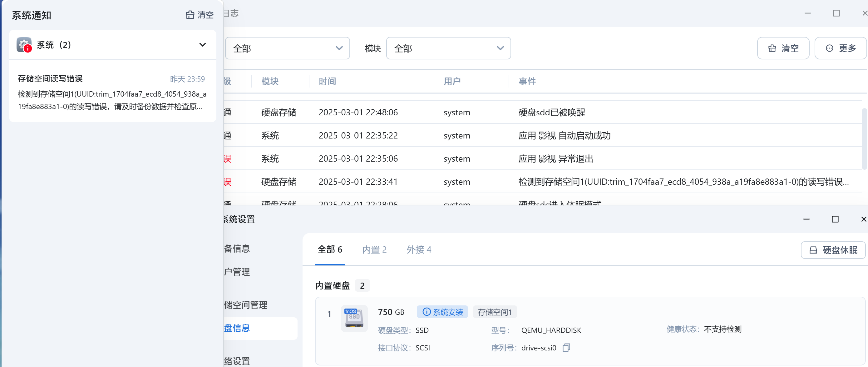868x367 pixels.
Task: Select the 硬盘sdd已被唤醒 log entry
Action: (543, 112)
